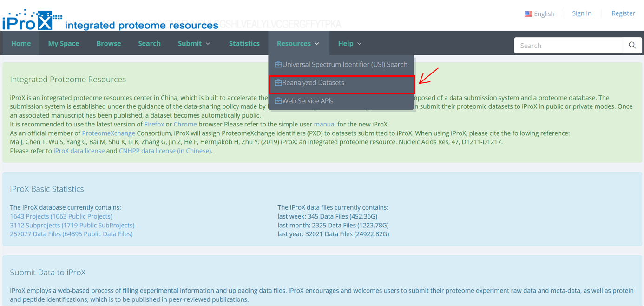Viewport: 644px width, 306px height.
Task: Click the Universal Spectrum Identifier briefcase icon
Action: pyautogui.click(x=278, y=64)
